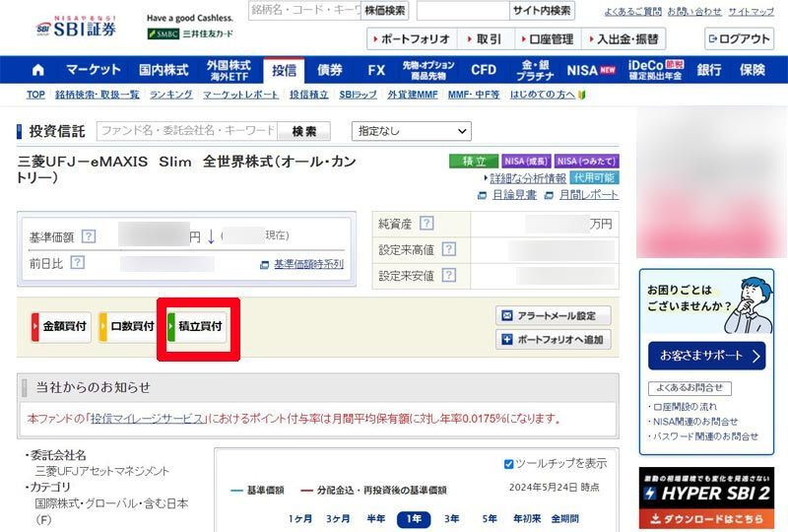Click the 検索 button for funds
Image resolution: width=788 pixels, height=532 pixels.
click(304, 131)
